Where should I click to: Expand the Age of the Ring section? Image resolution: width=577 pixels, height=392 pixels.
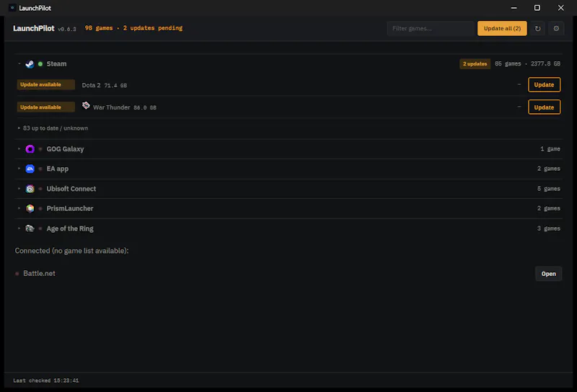point(19,228)
